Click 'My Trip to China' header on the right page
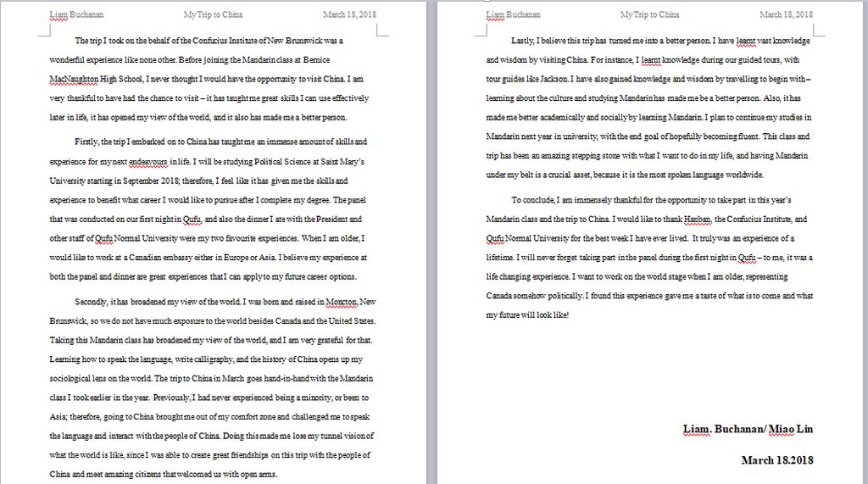868x484 pixels. click(x=649, y=14)
